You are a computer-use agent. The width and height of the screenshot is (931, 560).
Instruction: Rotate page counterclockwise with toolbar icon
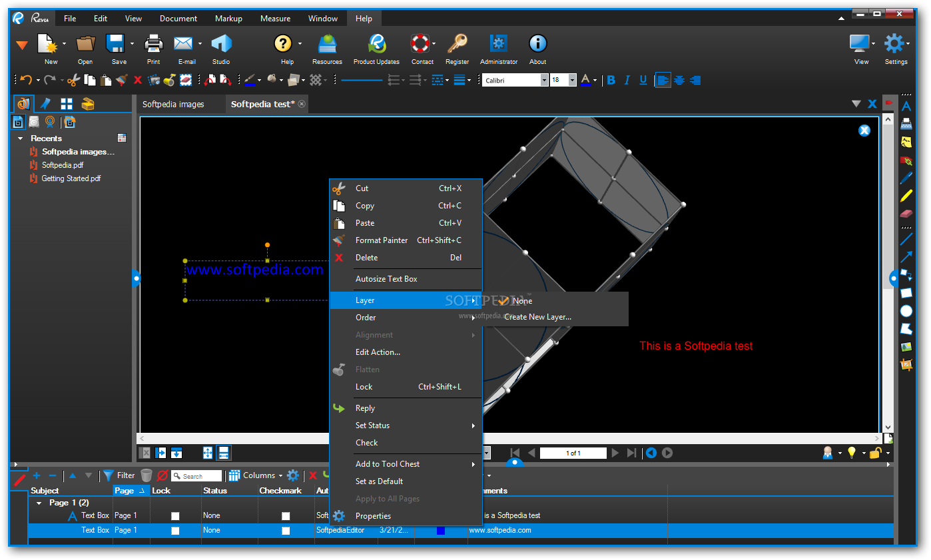tap(209, 80)
